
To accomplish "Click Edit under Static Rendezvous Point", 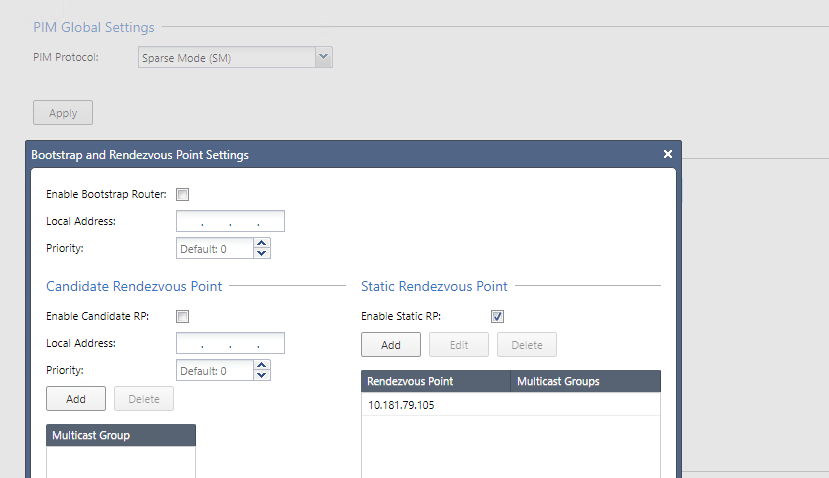I will 459,345.
